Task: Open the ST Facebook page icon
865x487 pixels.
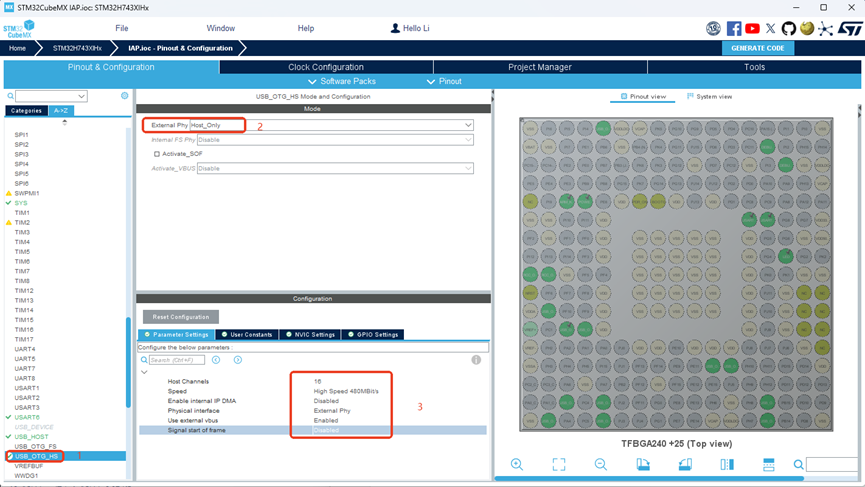Action: coord(734,28)
